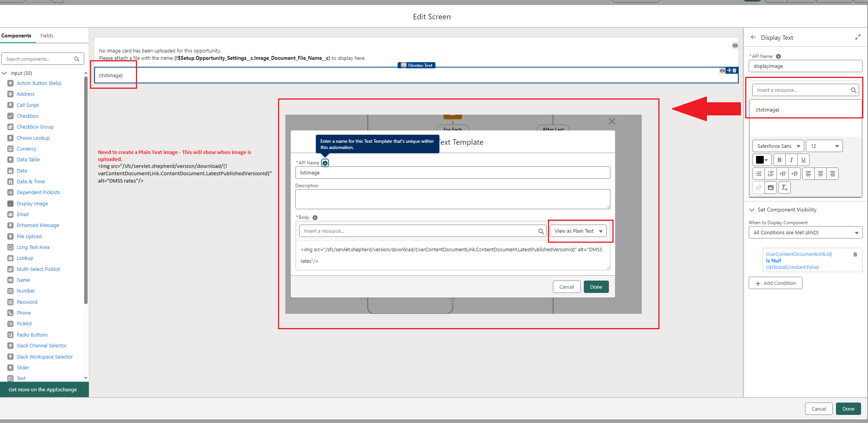Image resolution: width=868 pixels, height=423 pixels.
Task: Open the font size 12 dropdown
Action: [x=824, y=146]
